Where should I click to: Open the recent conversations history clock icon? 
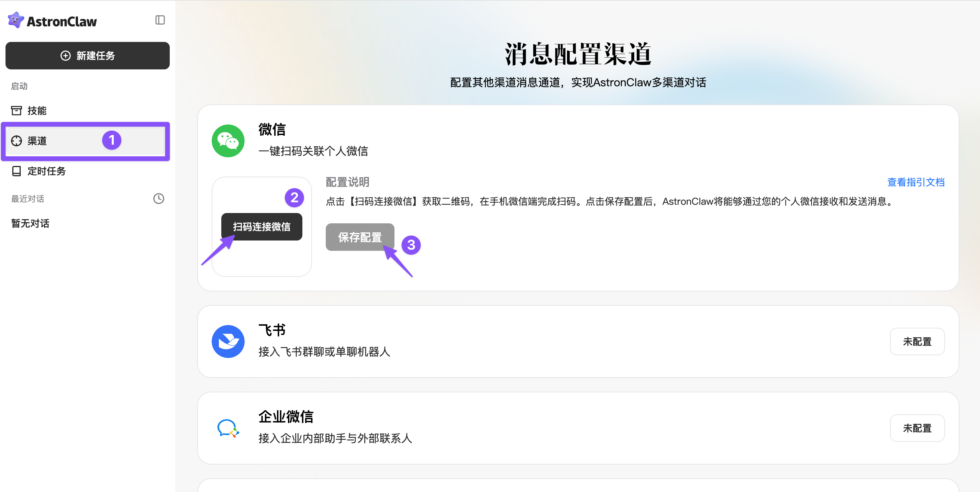(x=159, y=199)
